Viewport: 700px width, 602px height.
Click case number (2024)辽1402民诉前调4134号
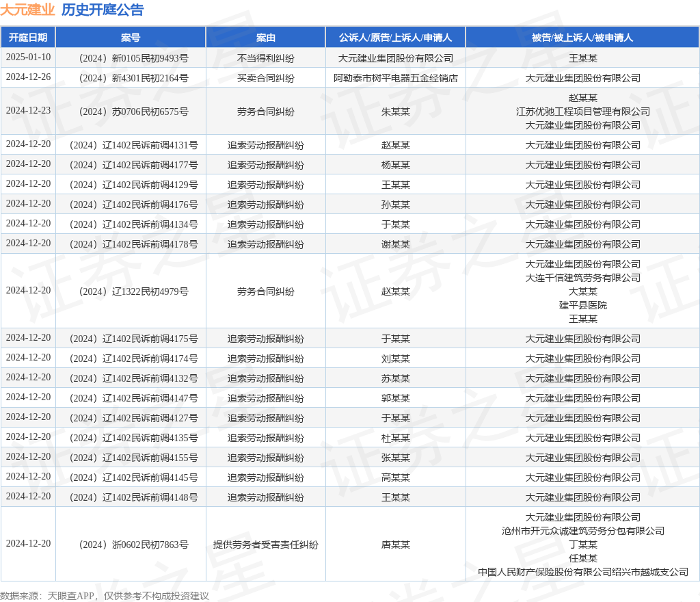tap(134, 224)
